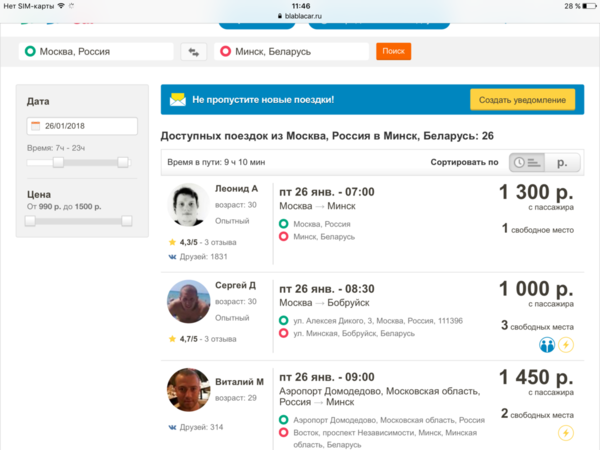Click instant booking lightning icon on Сергей Д trip
The width and height of the screenshot is (600, 450).
pos(566,345)
